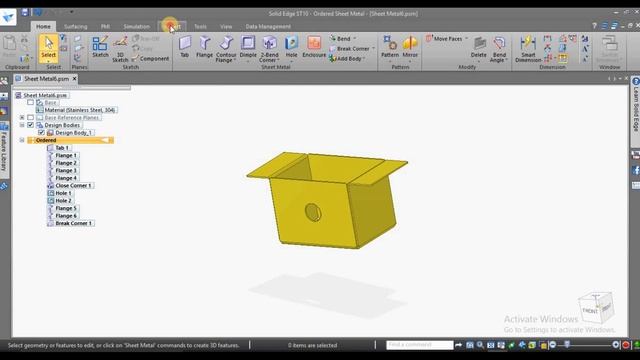The image size is (640, 360).
Task: Uncheck the Design Body_1 checkbox
Action: pyautogui.click(x=41, y=133)
